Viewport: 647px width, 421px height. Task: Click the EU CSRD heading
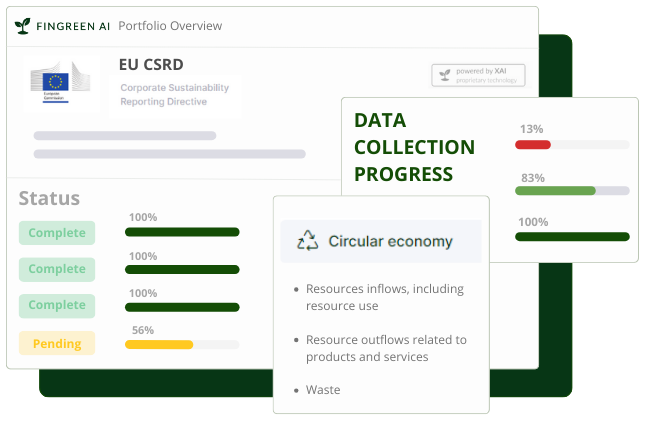(151, 64)
